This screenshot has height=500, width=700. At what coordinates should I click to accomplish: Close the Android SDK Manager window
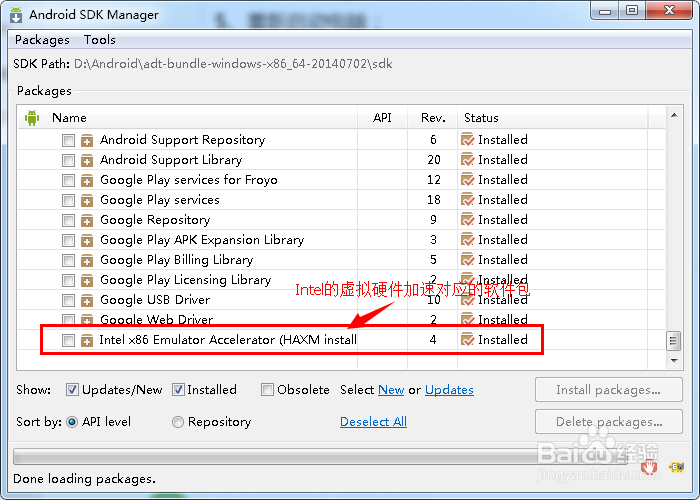pos(669,11)
